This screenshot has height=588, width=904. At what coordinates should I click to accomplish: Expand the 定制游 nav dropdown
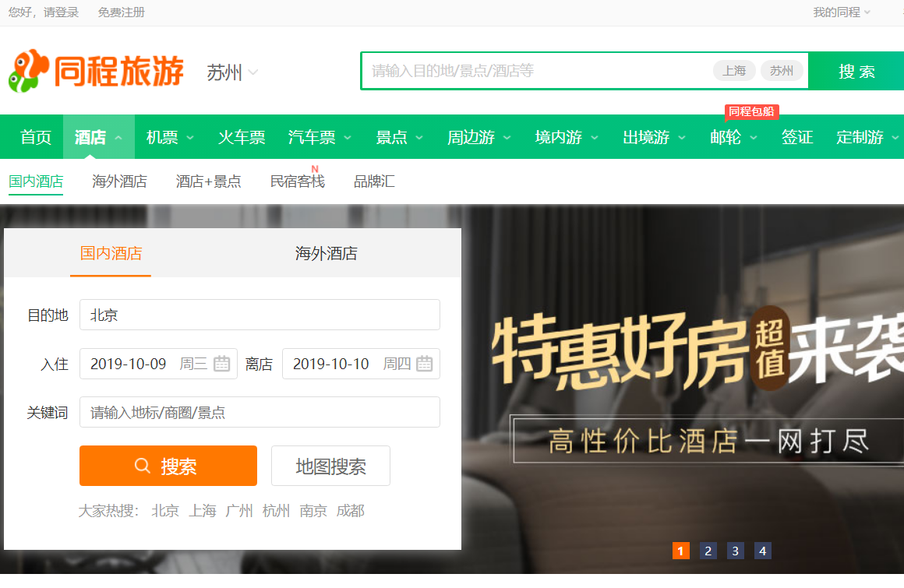point(895,138)
